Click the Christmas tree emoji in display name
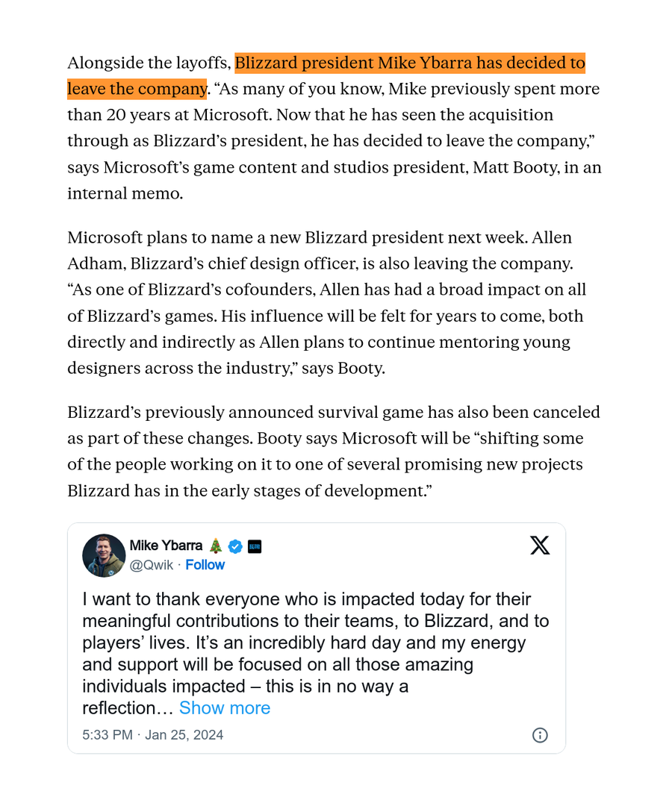The width and height of the screenshot is (672, 809). (216, 546)
